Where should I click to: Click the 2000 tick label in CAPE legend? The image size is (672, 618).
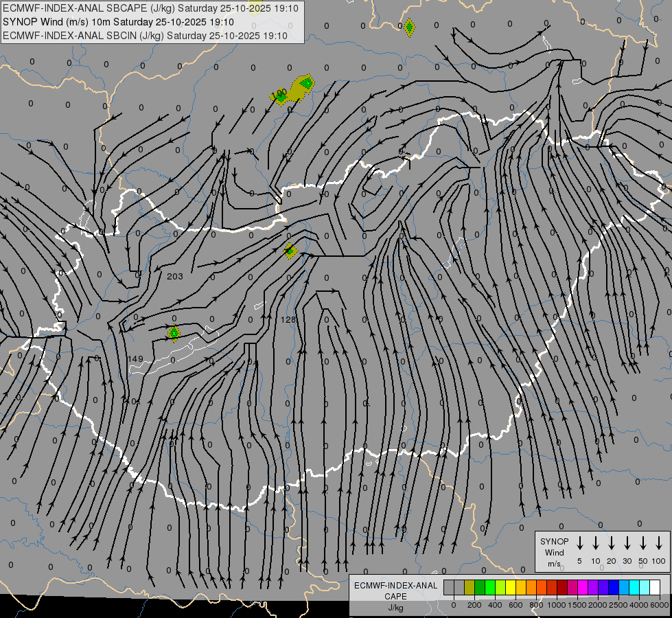coord(598,605)
